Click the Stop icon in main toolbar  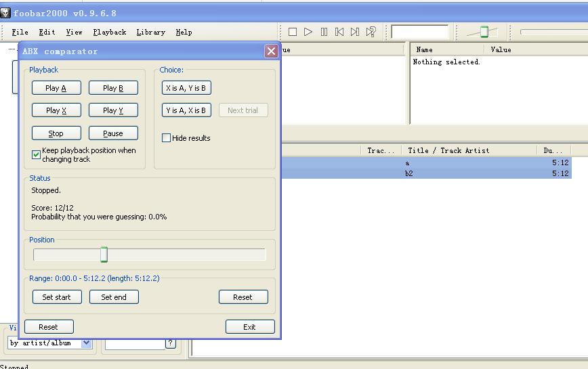(x=293, y=32)
